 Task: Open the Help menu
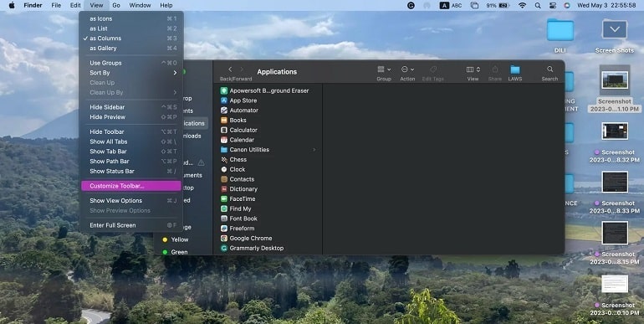(x=166, y=5)
